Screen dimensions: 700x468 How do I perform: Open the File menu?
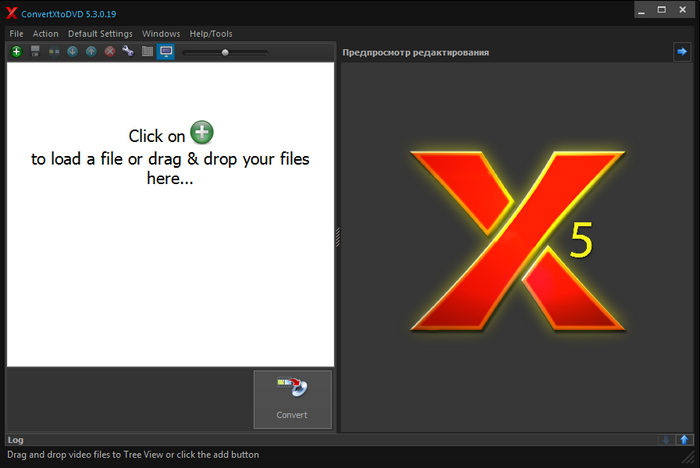click(x=17, y=34)
